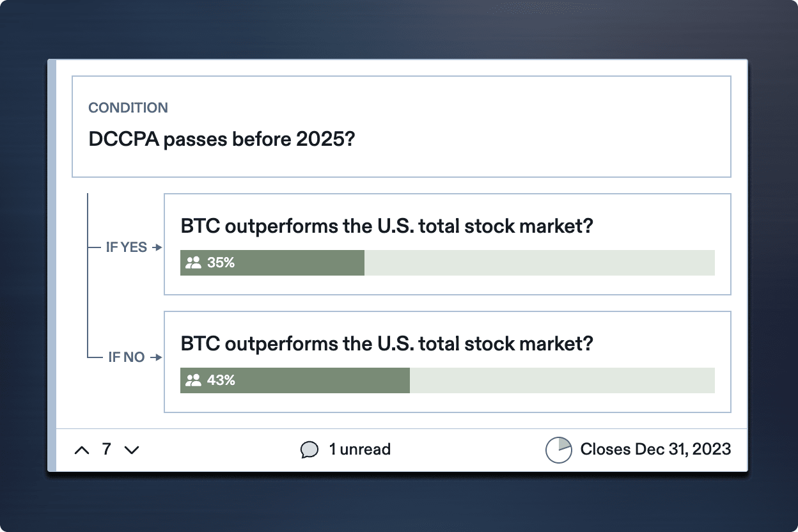798x532 pixels.
Task: Click the vote count number 7
Action: pos(107,450)
